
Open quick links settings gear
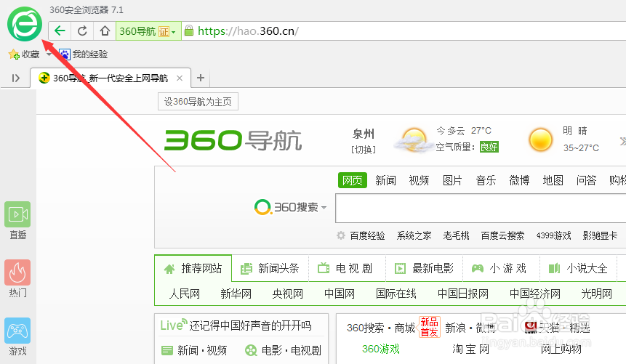click(340, 235)
